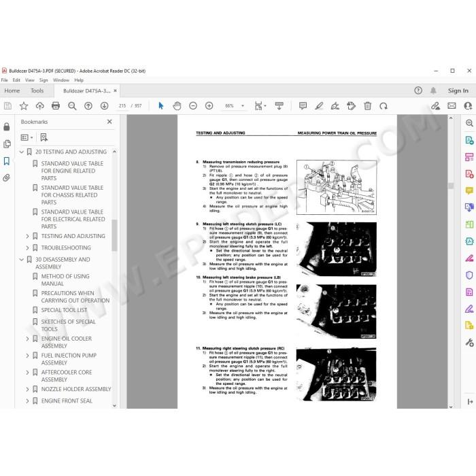The height and width of the screenshot is (476, 476).
Task: Click the scrolling mode read icon
Action: tap(279, 106)
